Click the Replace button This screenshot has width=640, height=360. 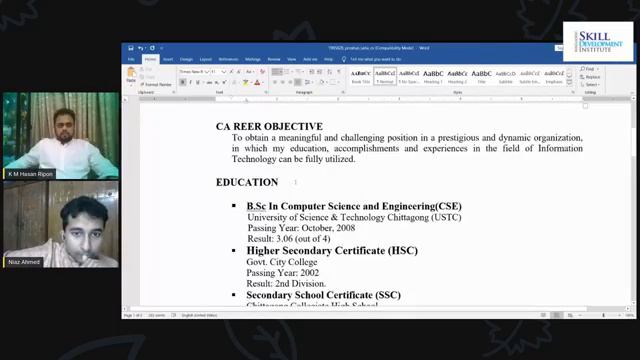[x=590, y=77]
